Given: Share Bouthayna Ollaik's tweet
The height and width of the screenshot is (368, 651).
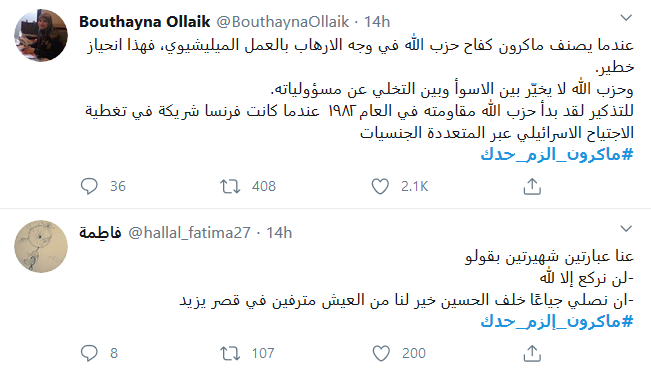Looking at the screenshot, I should click(532, 186).
